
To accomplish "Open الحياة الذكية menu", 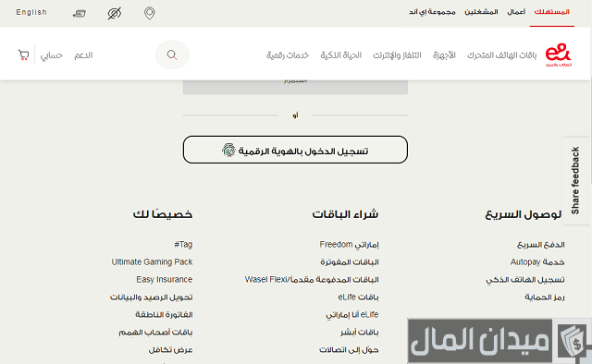I will (341, 55).
